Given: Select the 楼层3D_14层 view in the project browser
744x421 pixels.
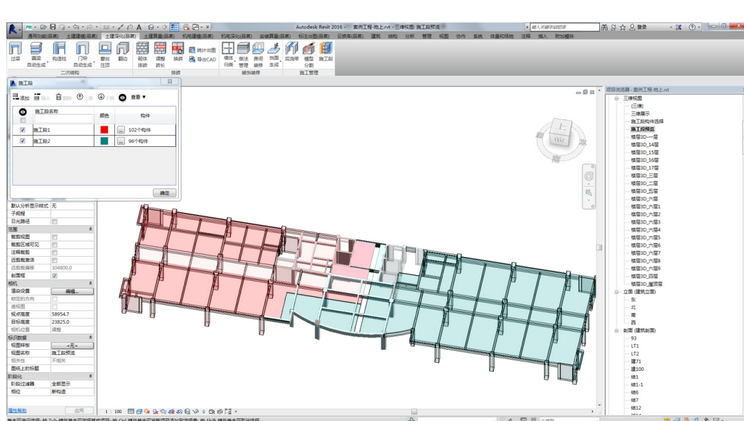Looking at the screenshot, I should click(644, 144).
